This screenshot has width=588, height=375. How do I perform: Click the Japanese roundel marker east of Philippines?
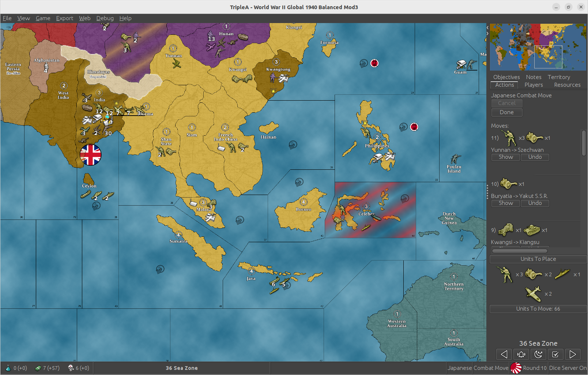(414, 127)
